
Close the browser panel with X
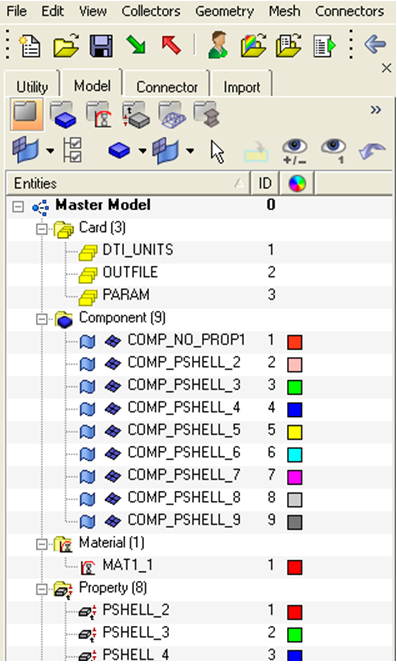[386, 68]
